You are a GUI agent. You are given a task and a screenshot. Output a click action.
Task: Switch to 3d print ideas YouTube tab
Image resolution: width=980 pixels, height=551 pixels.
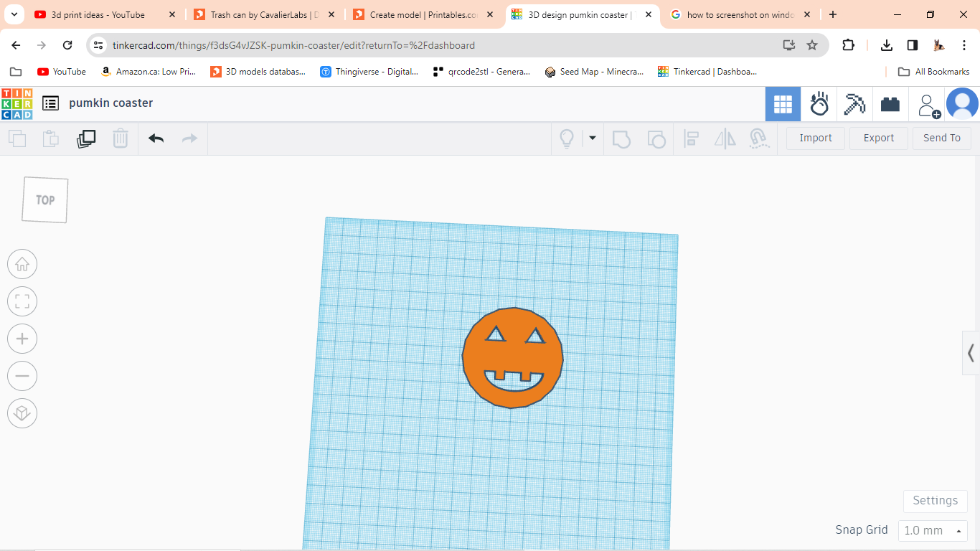tap(105, 14)
